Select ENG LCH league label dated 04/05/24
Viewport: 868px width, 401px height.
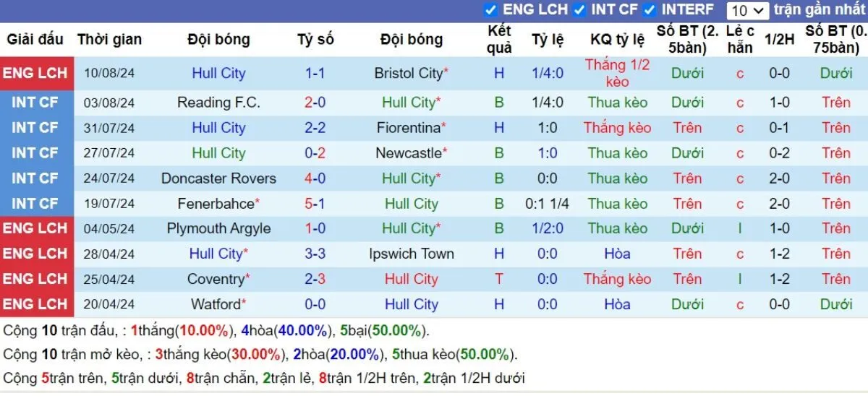tap(35, 229)
